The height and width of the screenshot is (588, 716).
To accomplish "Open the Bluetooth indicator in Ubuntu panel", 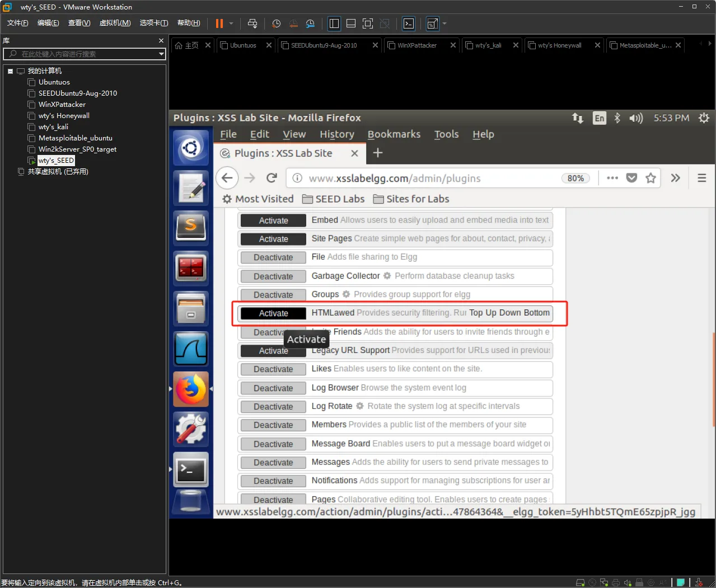I will pyautogui.click(x=617, y=118).
